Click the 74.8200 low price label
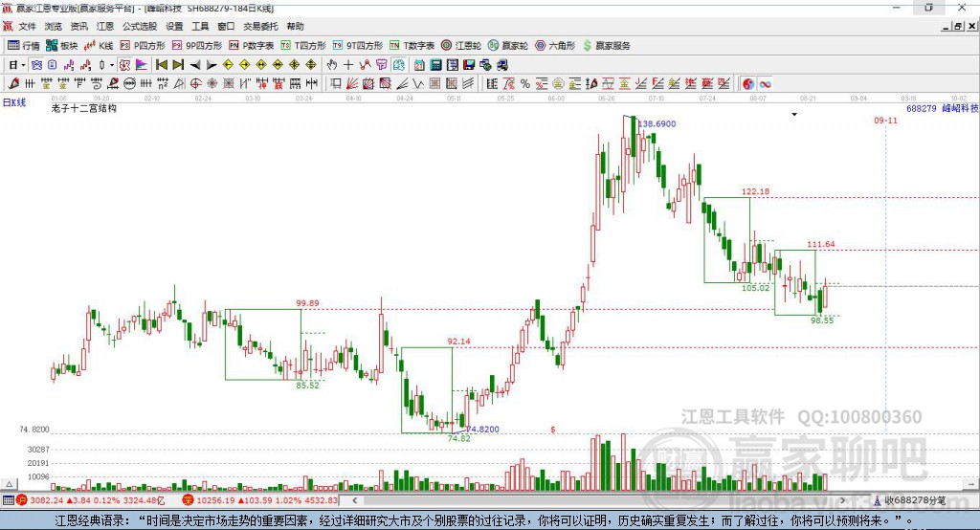Image resolution: width=980 pixels, height=530 pixels. pos(483,430)
